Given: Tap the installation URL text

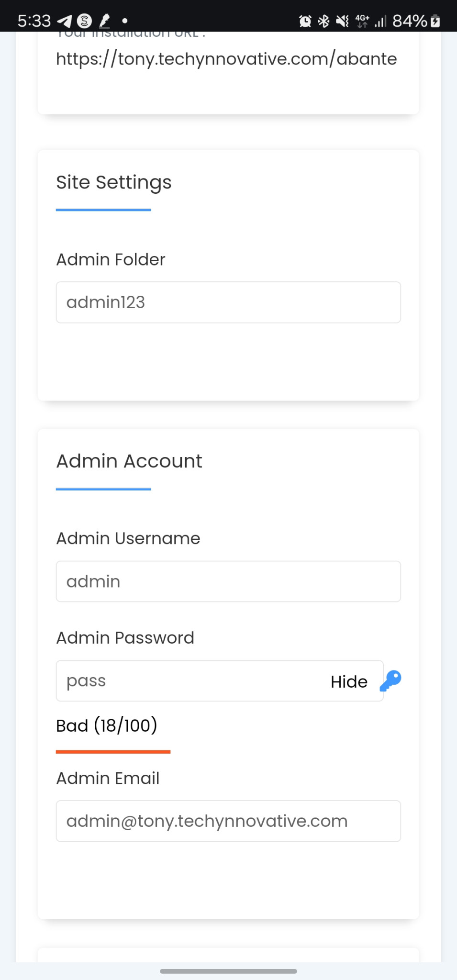Looking at the screenshot, I should (x=226, y=59).
